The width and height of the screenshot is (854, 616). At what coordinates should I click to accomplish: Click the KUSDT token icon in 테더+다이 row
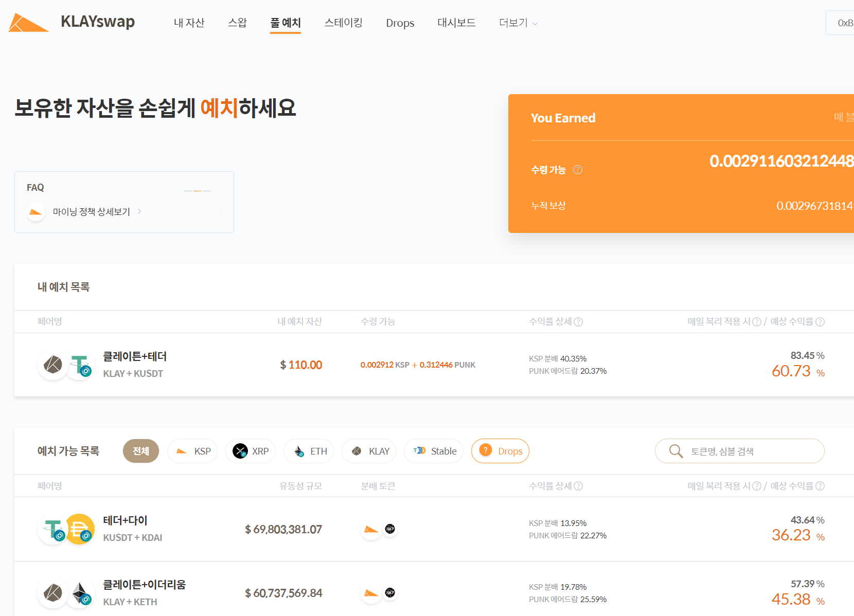[x=52, y=529]
